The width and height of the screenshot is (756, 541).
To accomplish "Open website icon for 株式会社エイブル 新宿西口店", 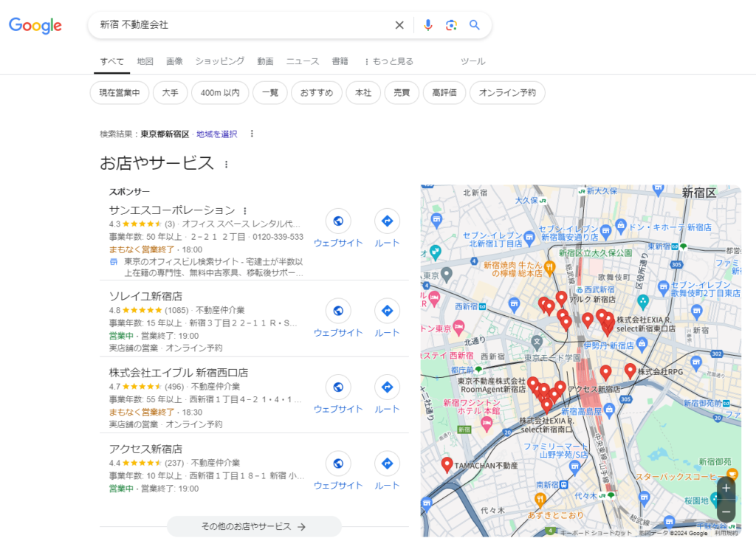I will pos(338,387).
